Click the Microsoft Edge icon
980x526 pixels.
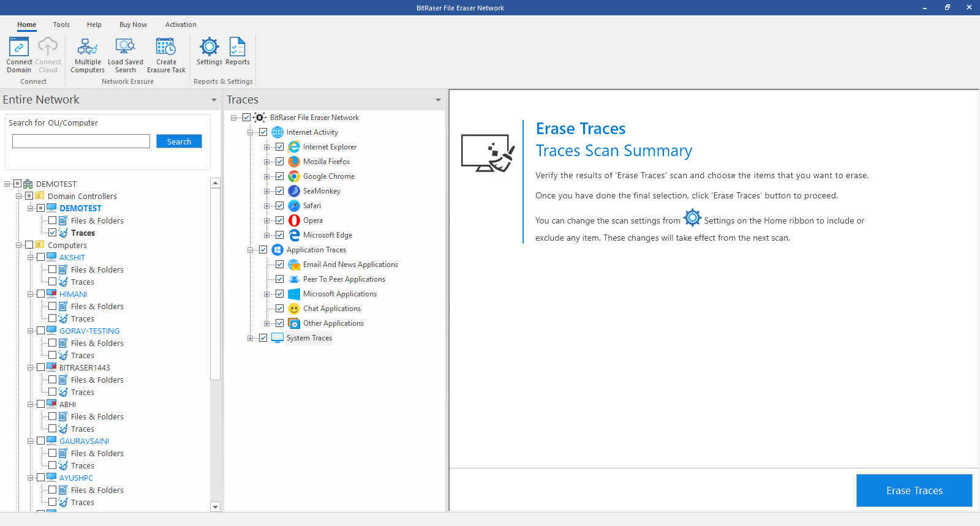(294, 235)
